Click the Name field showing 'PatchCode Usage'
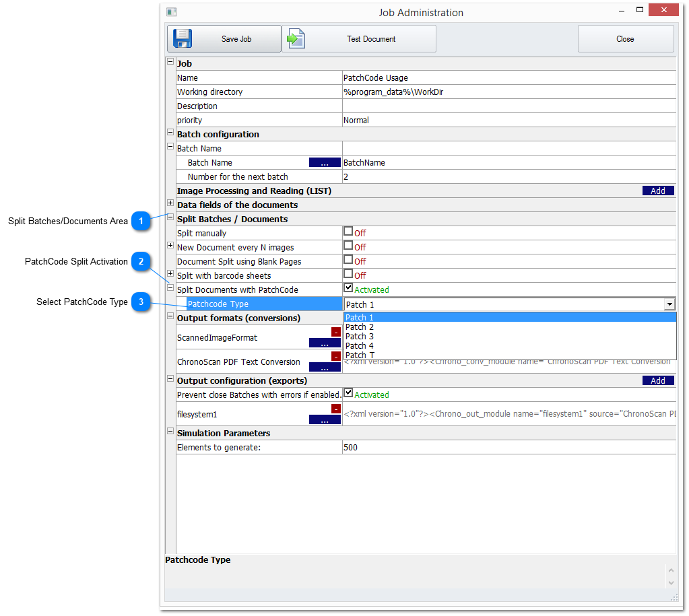The width and height of the screenshot is (689, 616). (x=404, y=77)
